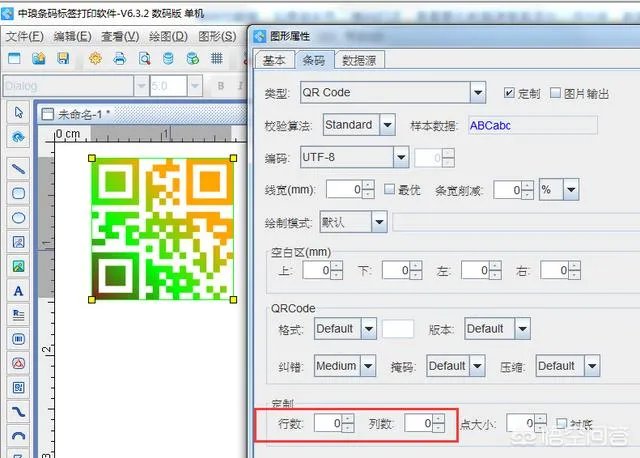Open print preview magnifier icon
Viewport: 640px width, 458px height.
[x=144, y=58]
